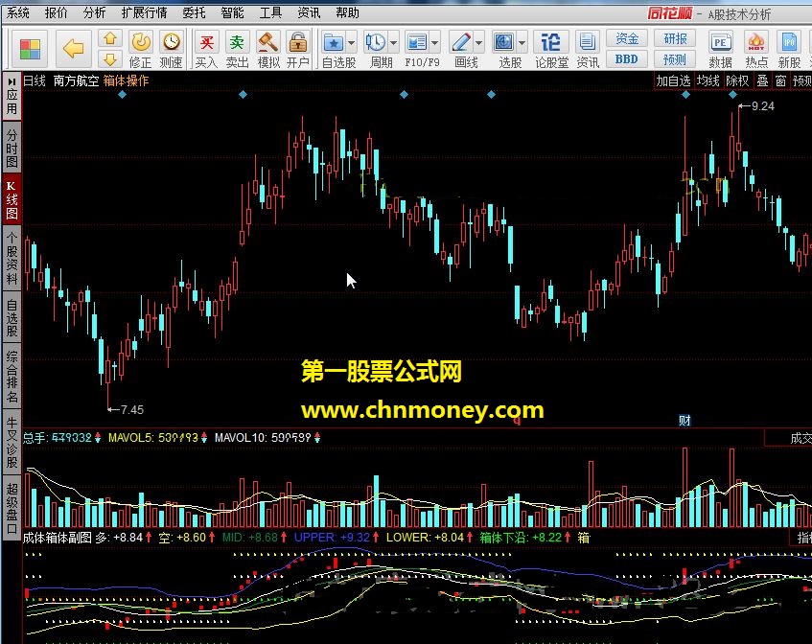Open the 个股资料 sidebar tab
The height and width of the screenshot is (644, 812).
[x=12, y=259]
